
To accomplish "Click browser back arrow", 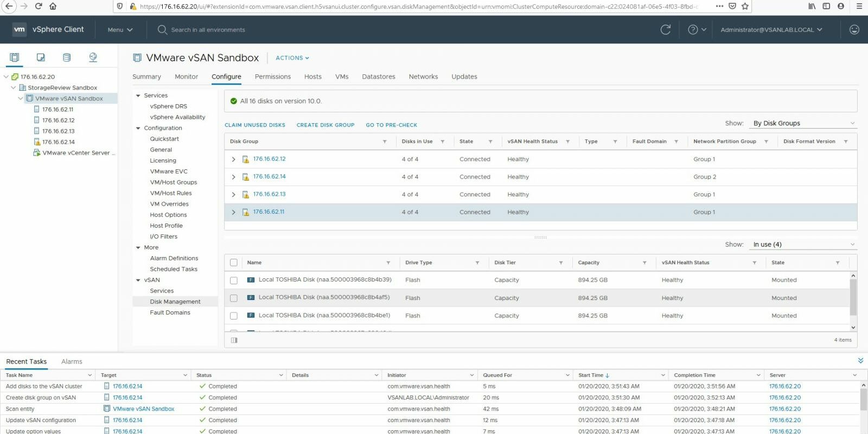I will [x=9, y=6].
